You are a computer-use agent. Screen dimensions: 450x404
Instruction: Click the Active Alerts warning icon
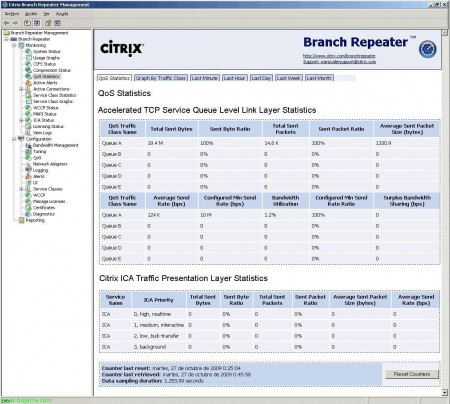click(28, 83)
